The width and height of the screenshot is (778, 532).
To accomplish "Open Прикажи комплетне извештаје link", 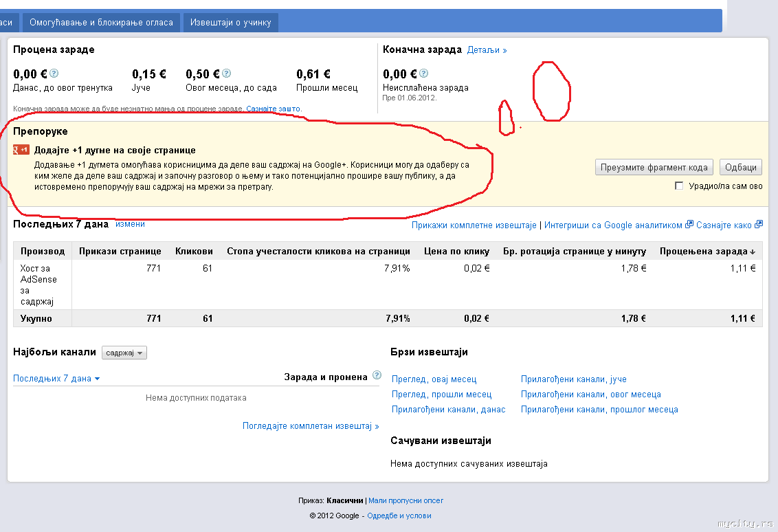I will [474, 225].
